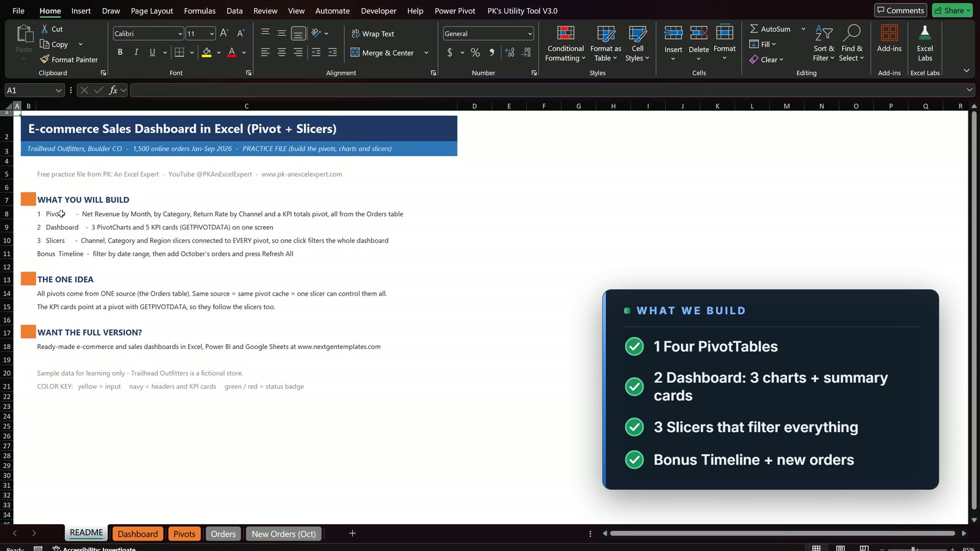Switch to Page Layout view in status bar
The height and width of the screenshot is (551, 980).
[x=840, y=549]
